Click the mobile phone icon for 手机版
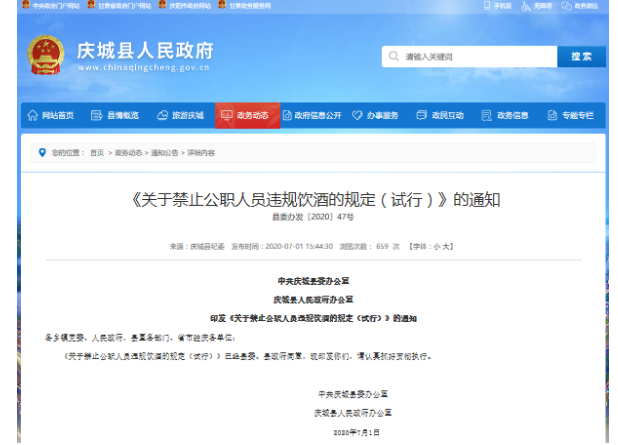 click(x=486, y=6)
